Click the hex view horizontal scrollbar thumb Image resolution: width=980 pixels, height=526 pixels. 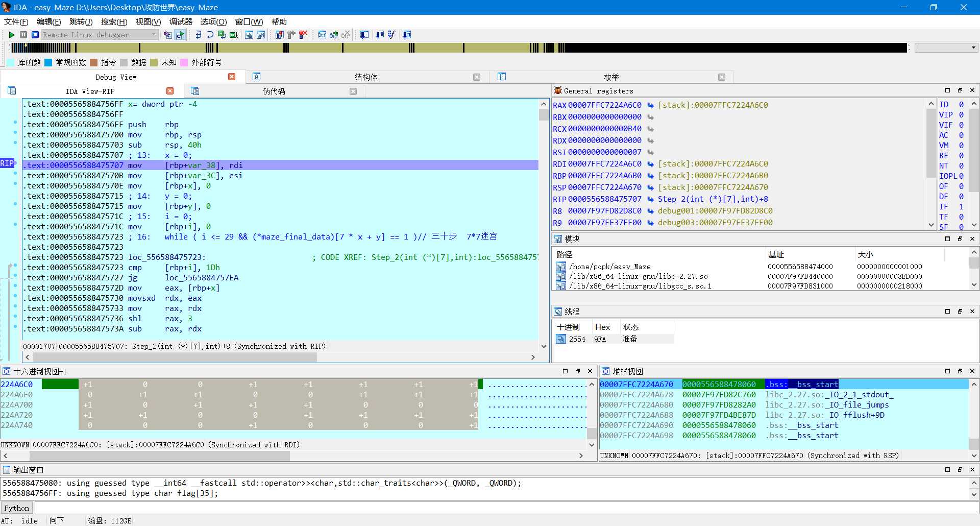[x=160, y=456]
